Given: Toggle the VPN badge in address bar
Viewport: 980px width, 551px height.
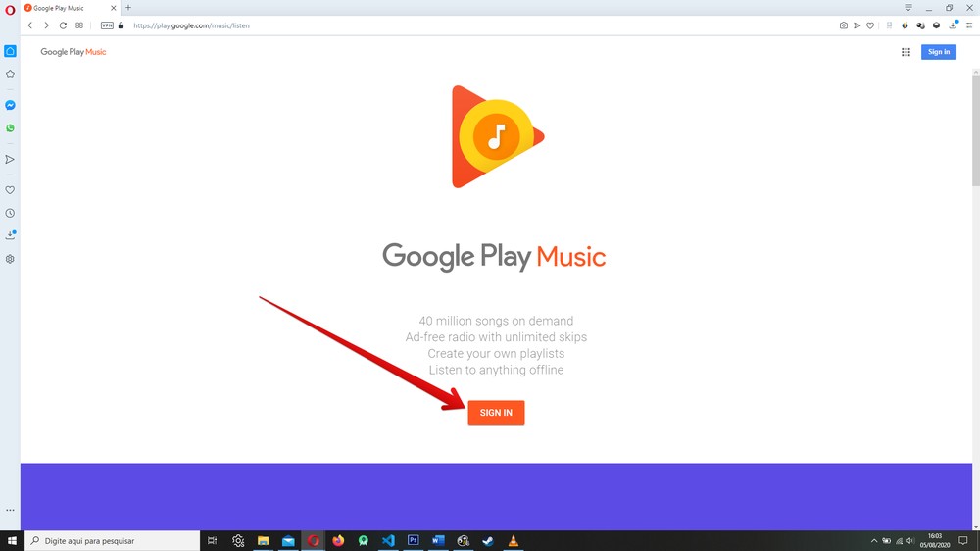Looking at the screenshot, I should [108, 25].
